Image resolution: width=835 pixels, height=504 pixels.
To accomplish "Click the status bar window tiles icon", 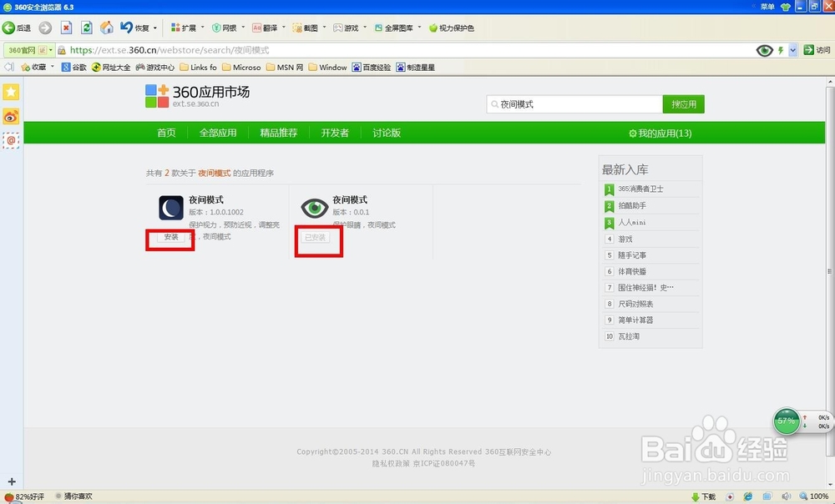I will pyautogui.click(x=767, y=496).
